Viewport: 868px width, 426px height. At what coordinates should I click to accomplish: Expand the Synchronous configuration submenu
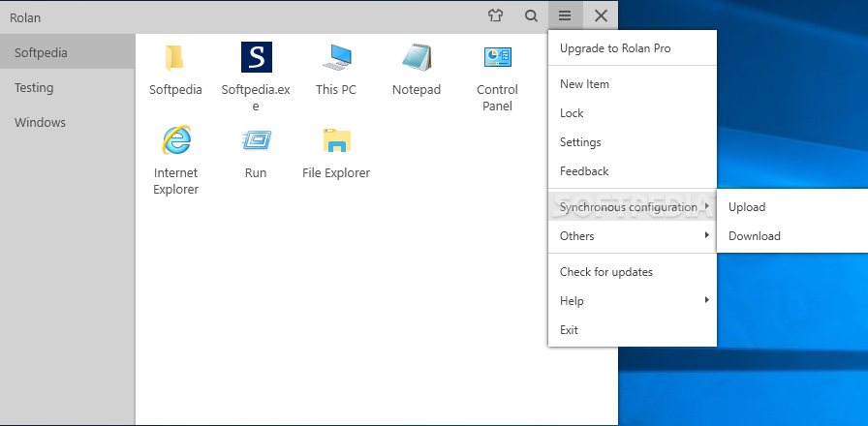(x=633, y=207)
